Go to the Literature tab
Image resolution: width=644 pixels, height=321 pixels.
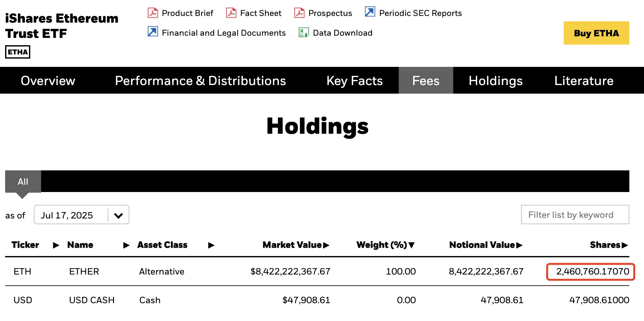[583, 81]
